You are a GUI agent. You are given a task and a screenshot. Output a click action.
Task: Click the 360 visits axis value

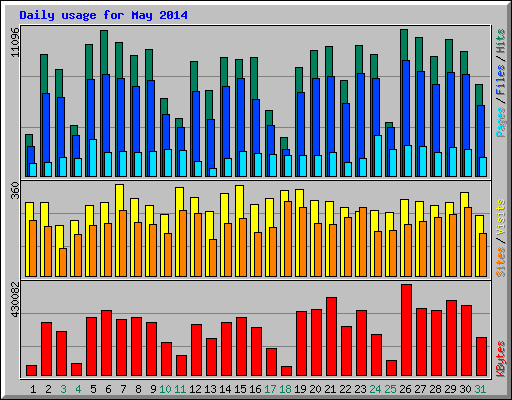click(15, 190)
